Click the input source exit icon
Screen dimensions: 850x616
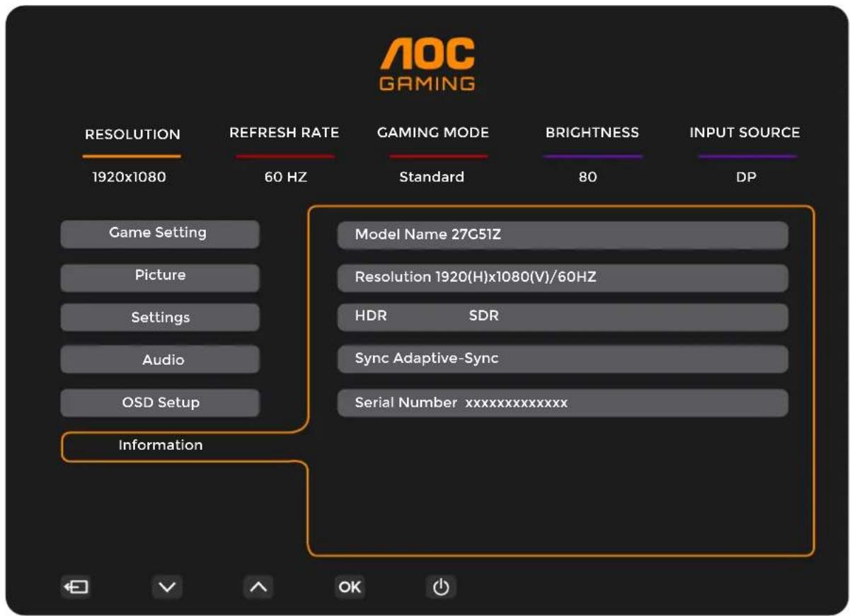(x=76, y=587)
